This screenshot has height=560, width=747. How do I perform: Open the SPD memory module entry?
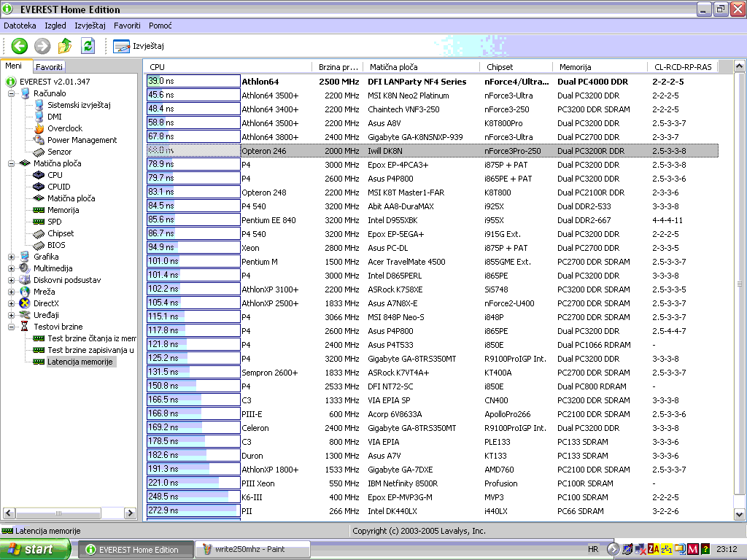(54, 222)
